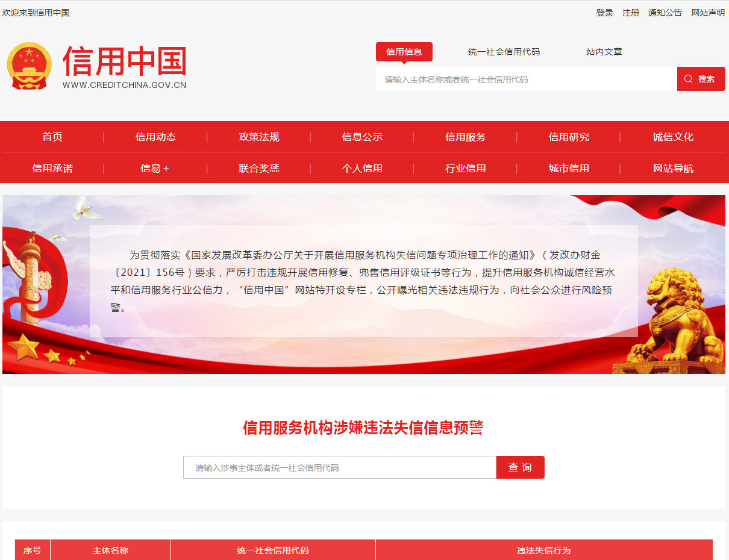Open 政策法规 navigation menu item
The width and height of the screenshot is (729, 560).
click(x=259, y=137)
